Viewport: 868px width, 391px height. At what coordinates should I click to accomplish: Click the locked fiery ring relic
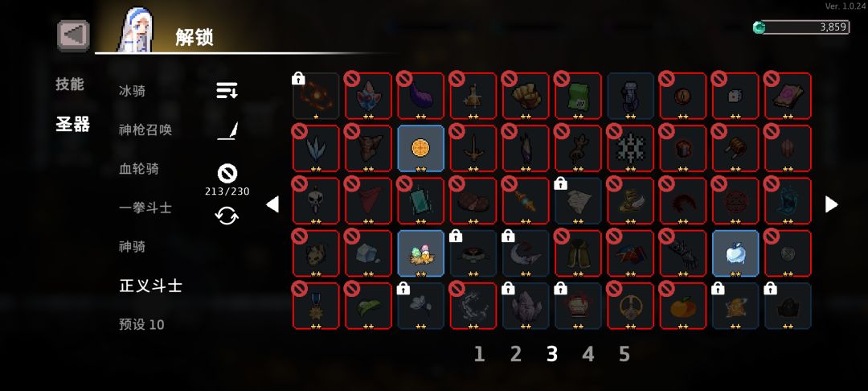[316, 96]
